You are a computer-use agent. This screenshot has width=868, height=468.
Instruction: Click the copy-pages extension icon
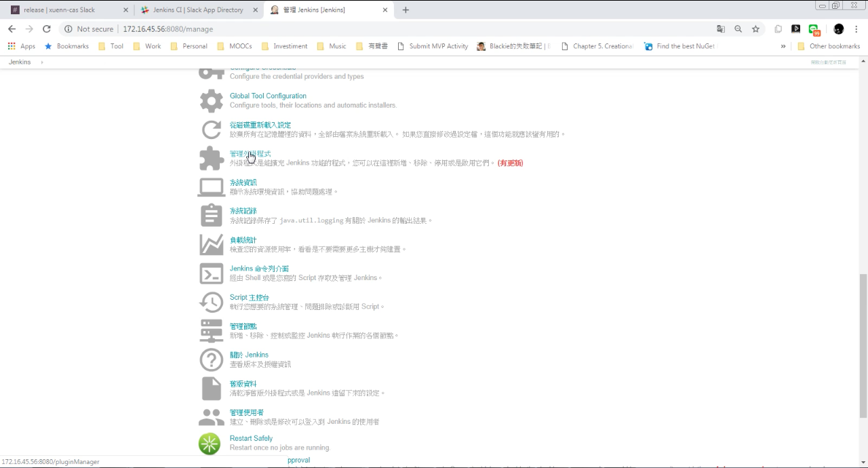[778, 29]
